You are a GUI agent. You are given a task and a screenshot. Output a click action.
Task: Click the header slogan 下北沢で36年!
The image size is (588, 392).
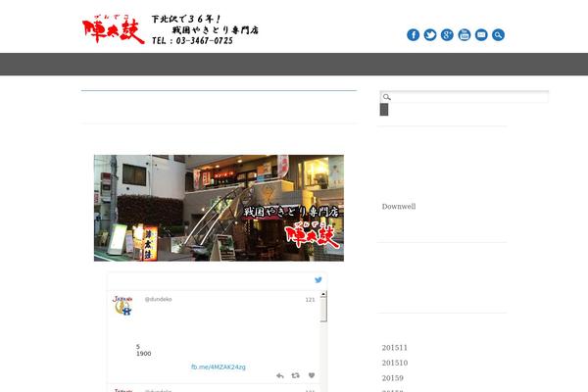(186, 19)
